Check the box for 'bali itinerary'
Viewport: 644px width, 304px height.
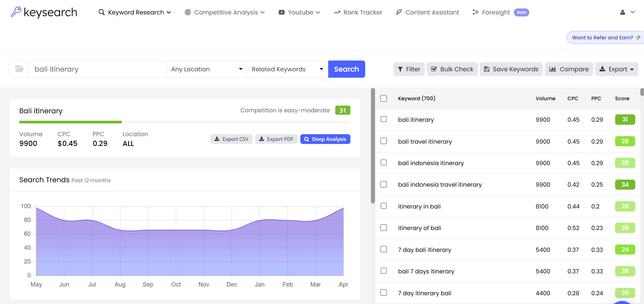[384, 119]
